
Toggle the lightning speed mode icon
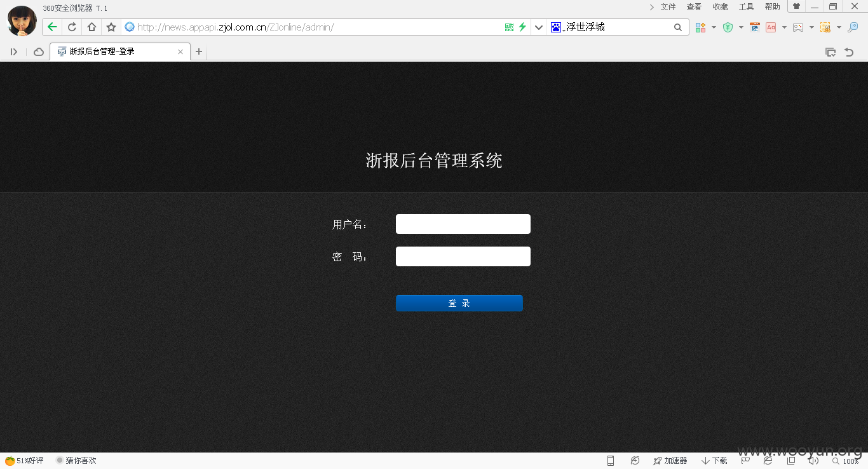pos(522,27)
